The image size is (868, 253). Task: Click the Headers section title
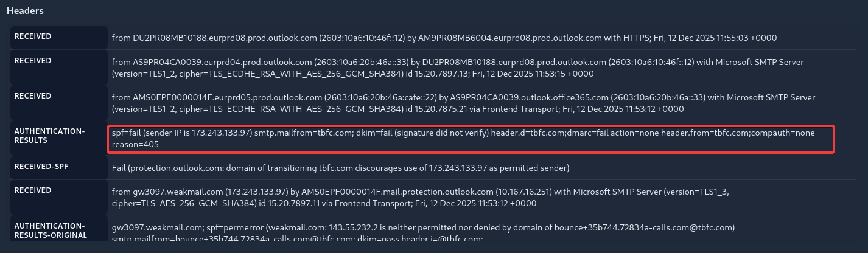point(25,10)
